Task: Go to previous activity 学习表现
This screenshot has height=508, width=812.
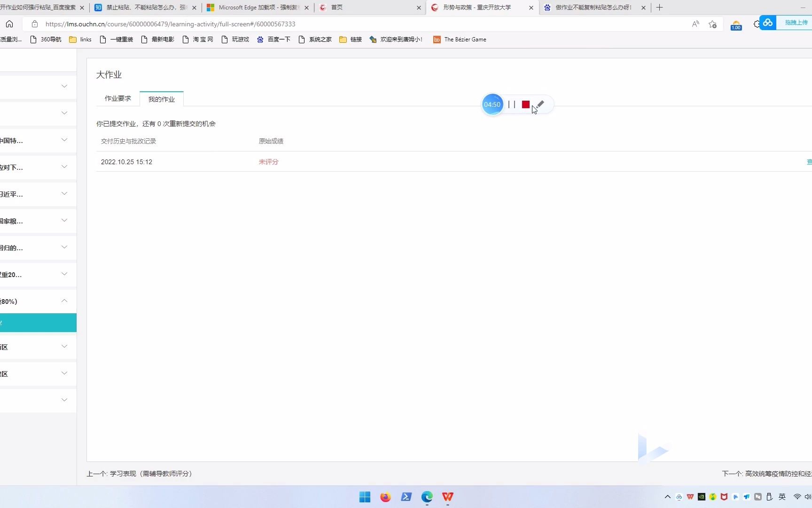Action: pos(139,474)
